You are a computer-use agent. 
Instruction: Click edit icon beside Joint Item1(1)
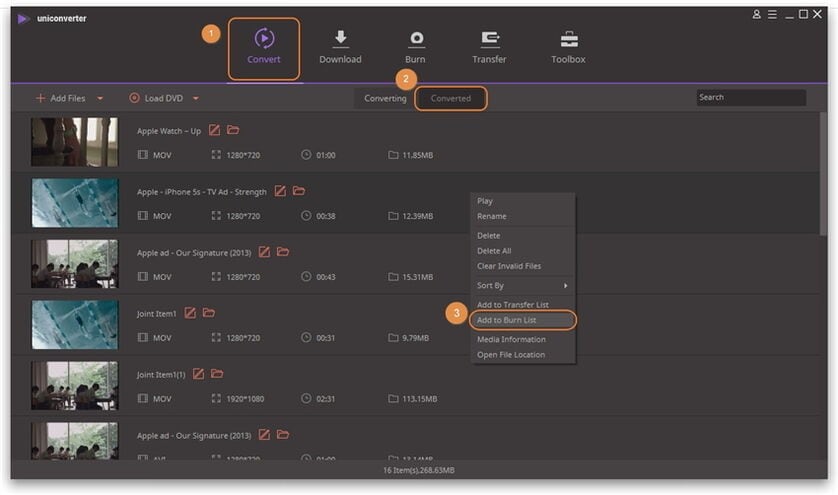[x=198, y=374]
